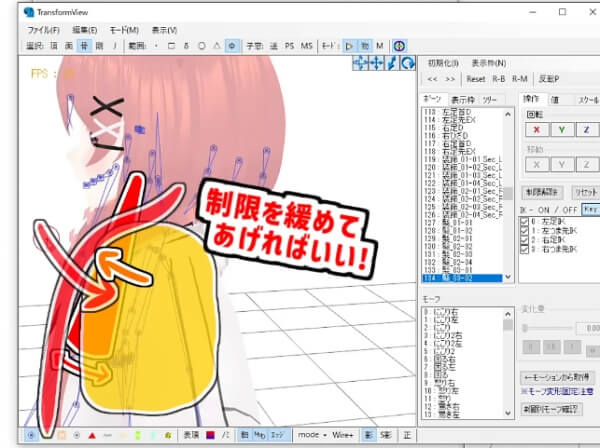Click the 反転P button
The width and height of the screenshot is (600, 448).
pos(550,77)
